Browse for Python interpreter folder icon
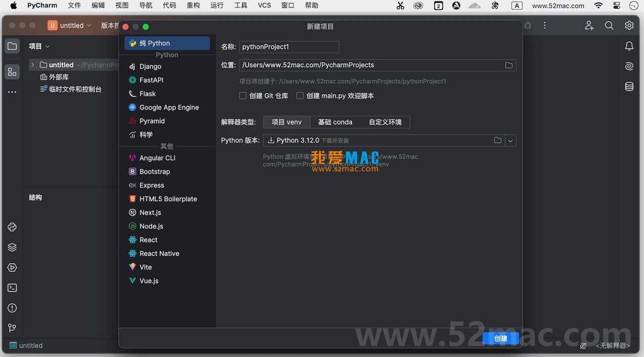 click(498, 141)
